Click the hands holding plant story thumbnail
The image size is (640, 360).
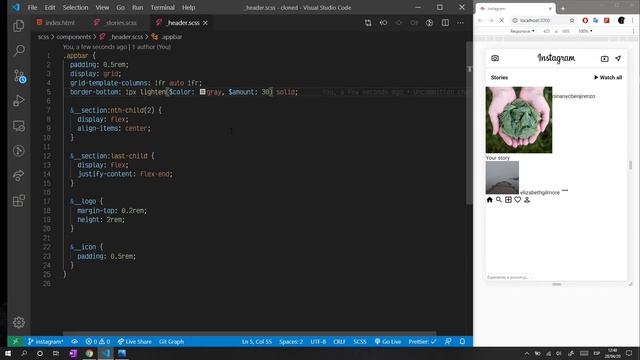519,120
